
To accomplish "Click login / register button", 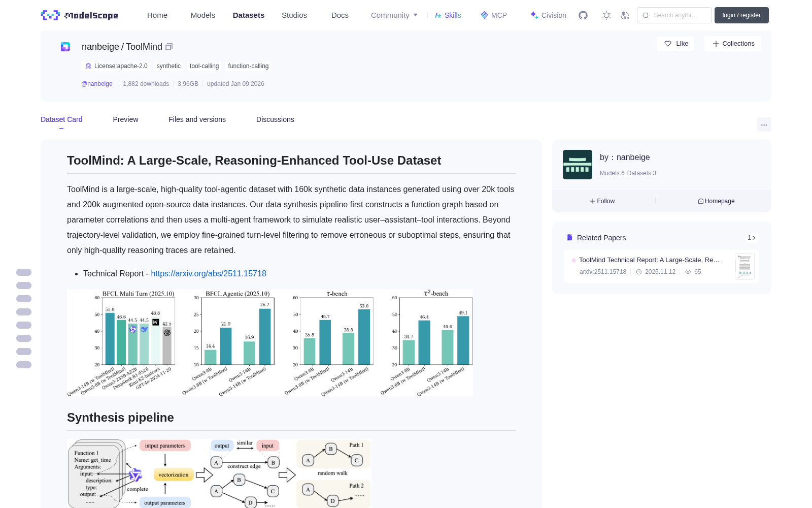I will coord(741,15).
